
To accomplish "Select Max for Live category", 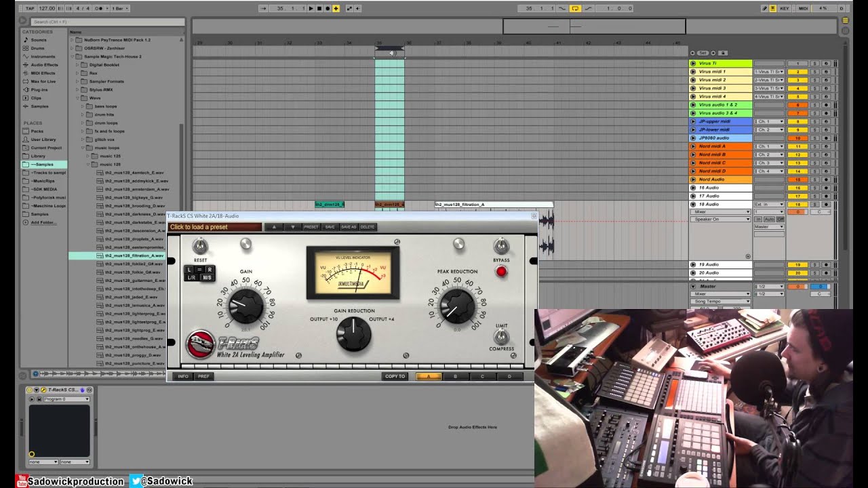I will point(43,81).
